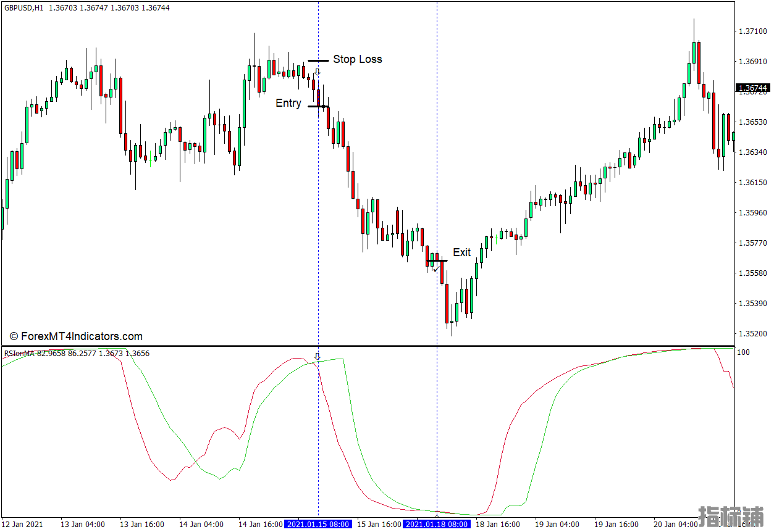Click the 100 level on the RSIonMA scale
774x532 pixels.
click(743, 352)
